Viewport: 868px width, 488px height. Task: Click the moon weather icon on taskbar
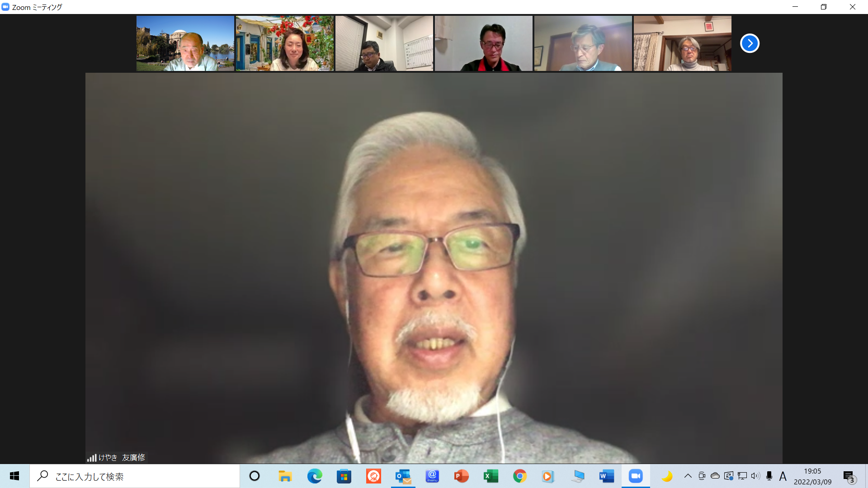[667, 476]
